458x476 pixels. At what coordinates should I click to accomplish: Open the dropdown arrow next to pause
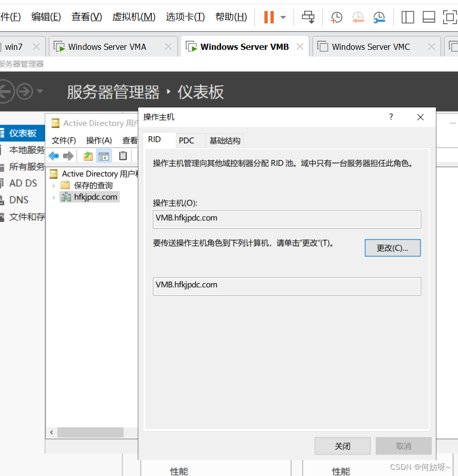coord(283,17)
